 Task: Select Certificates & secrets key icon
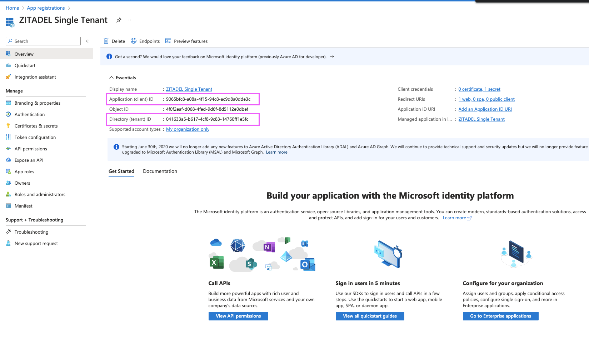pos(8,126)
